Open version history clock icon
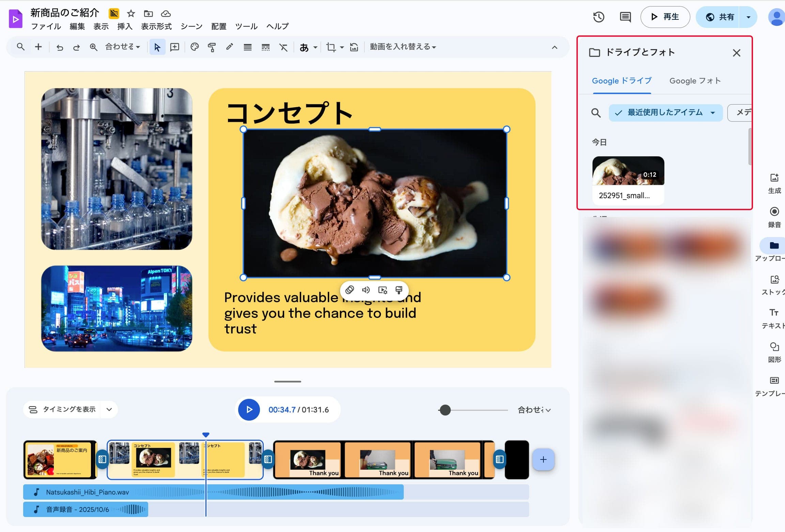The image size is (785, 532). (x=599, y=17)
